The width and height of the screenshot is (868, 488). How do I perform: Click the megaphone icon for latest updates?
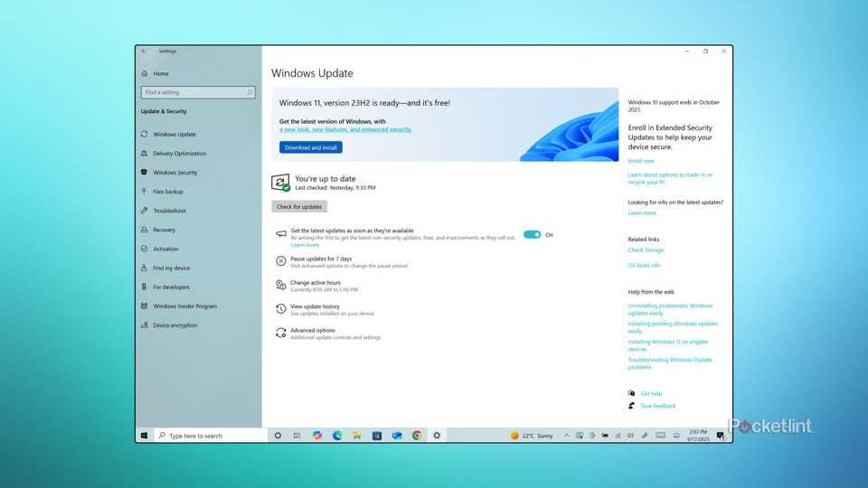tap(280, 234)
